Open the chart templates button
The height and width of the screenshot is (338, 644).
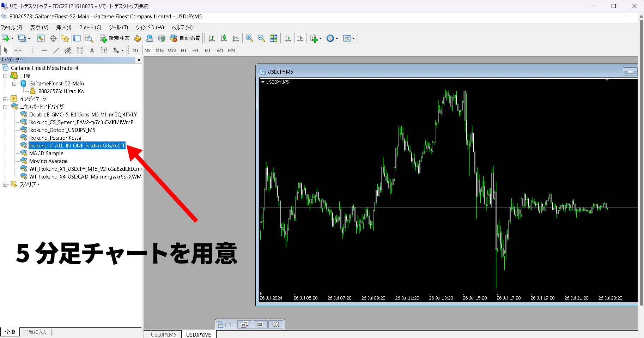[x=347, y=38]
